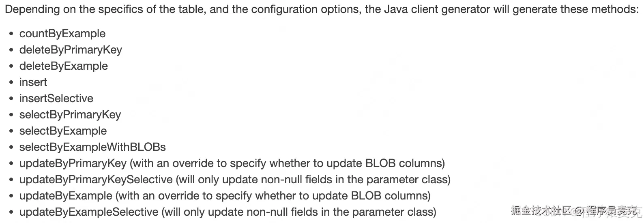The height and width of the screenshot is (223, 644).
Task: Click the updateByPrimaryKeySelective method name
Action: [x=96, y=180]
